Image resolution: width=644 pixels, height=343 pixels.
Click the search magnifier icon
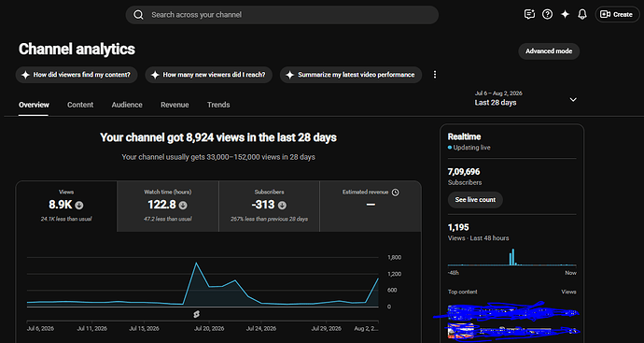(x=139, y=15)
